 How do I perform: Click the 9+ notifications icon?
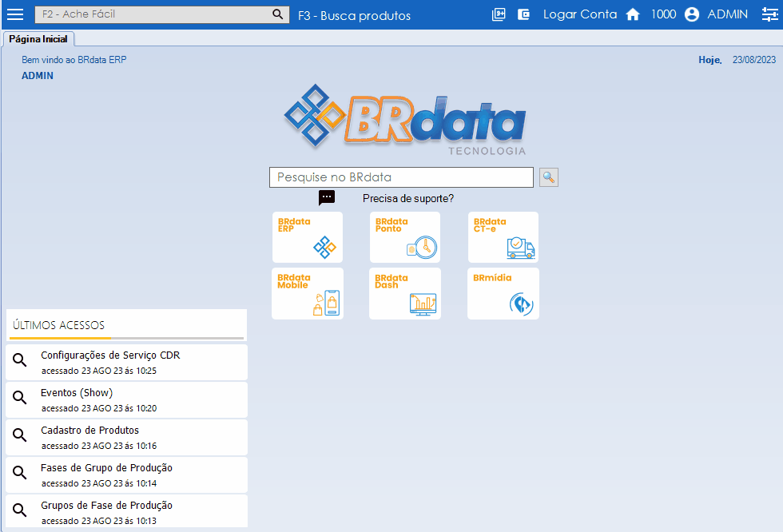point(499,14)
